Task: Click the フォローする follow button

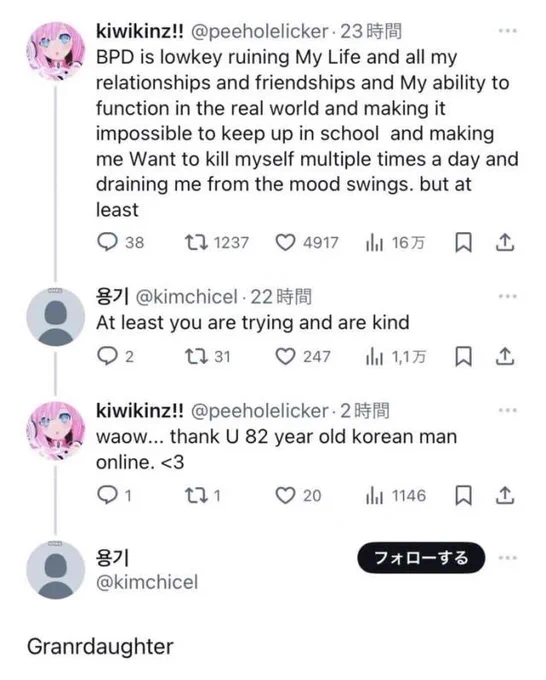Action: pyautogui.click(x=421, y=558)
